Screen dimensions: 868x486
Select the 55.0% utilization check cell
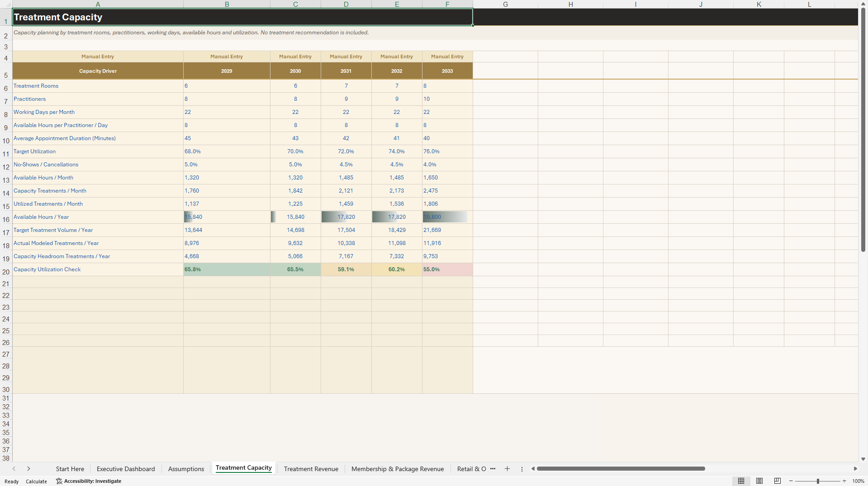[x=447, y=269]
